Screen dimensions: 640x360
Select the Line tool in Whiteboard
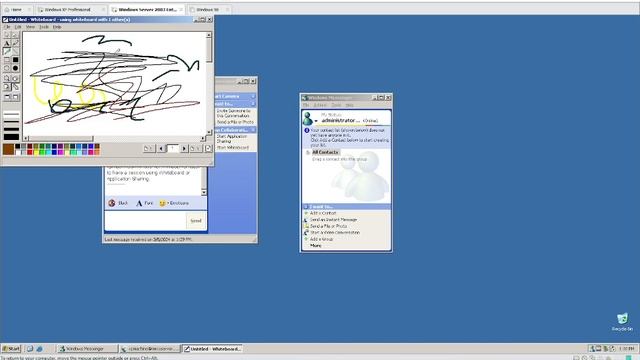click(x=15, y=51)
